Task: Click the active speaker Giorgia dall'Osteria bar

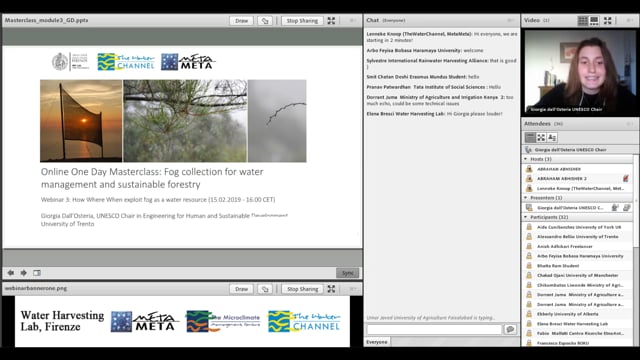Action: 580,150
